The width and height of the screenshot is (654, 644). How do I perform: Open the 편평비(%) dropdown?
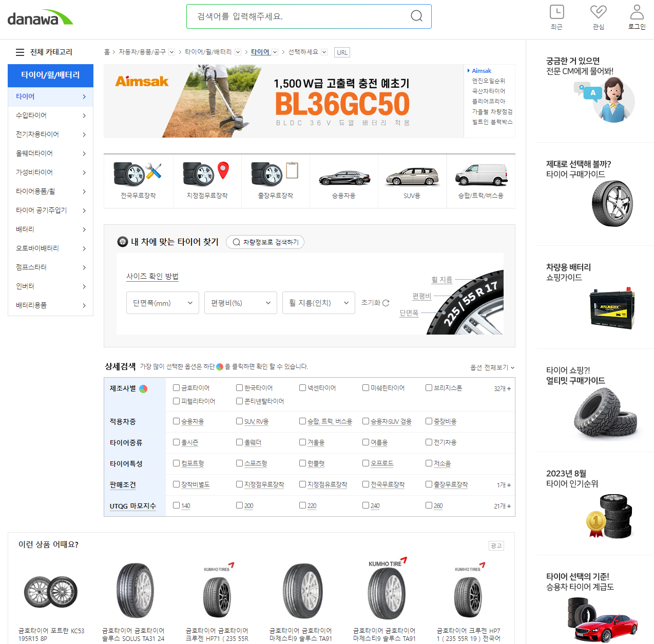pyautogui.click(x=241, y=303)
